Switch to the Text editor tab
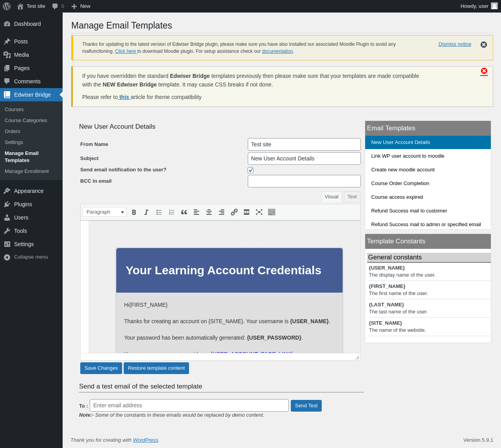Image resolution: width=501 pixels, height=448 pixels. pos(352,197)
